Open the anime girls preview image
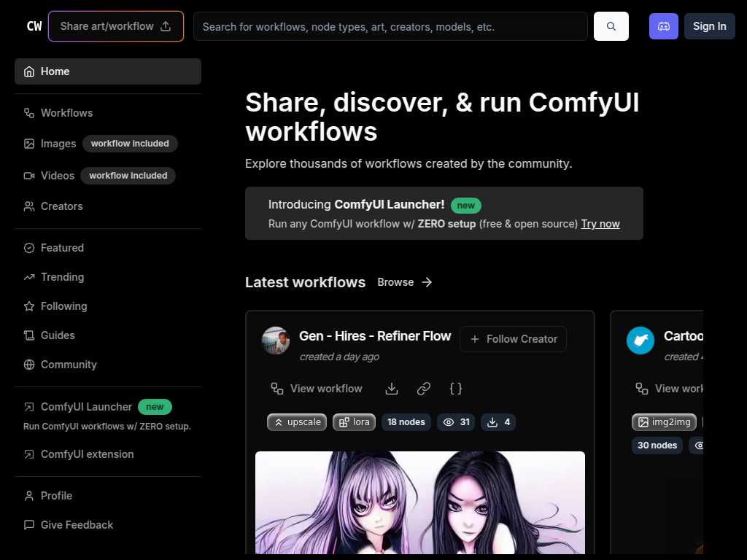 tap(419, 502)
